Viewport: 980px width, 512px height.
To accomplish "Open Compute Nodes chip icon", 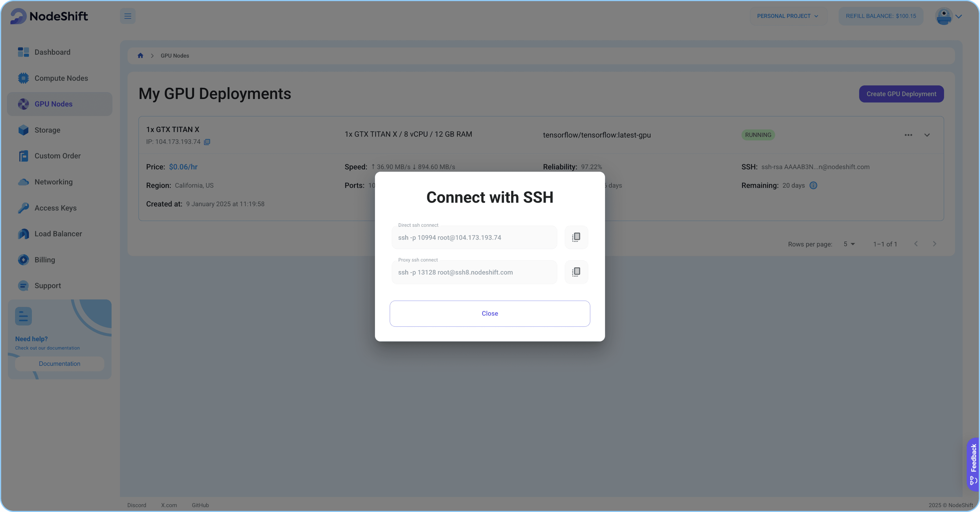I will coord(23,78).
